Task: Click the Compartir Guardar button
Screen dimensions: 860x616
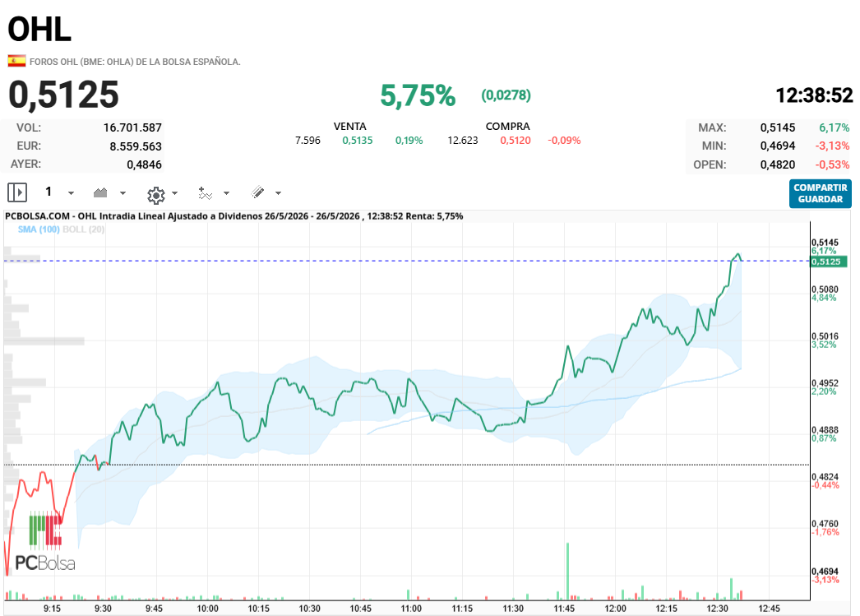Action: tap(821, 193)
